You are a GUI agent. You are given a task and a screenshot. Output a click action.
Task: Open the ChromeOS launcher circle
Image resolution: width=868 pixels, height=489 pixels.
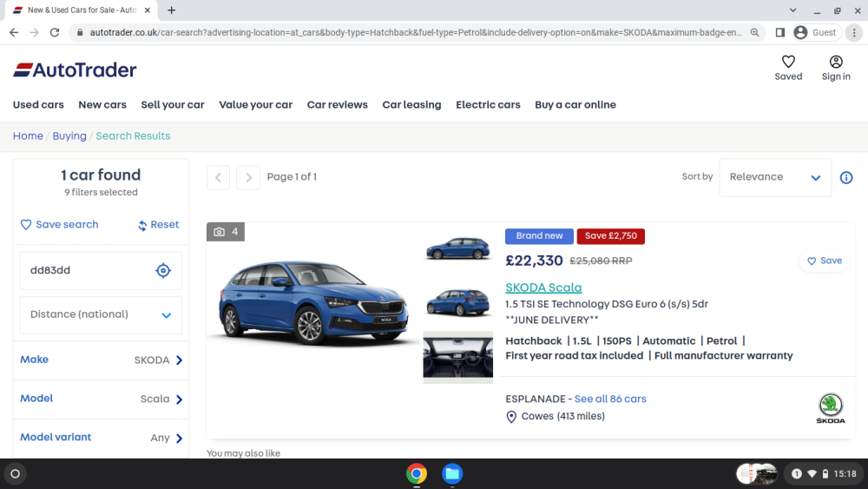tap(16, 473)
